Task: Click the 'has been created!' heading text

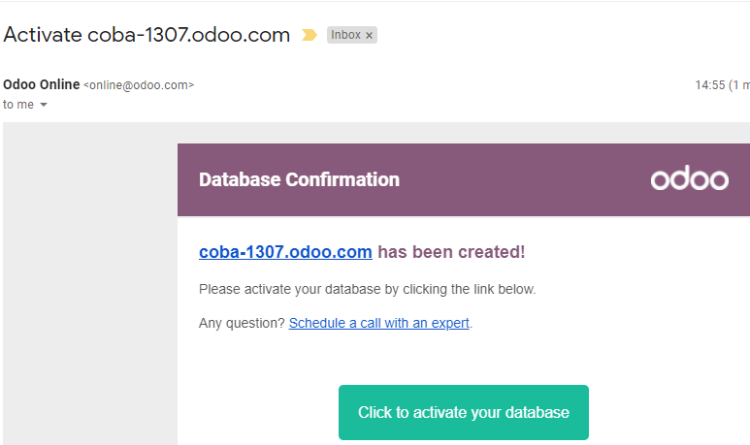Action: coord(451,252)
